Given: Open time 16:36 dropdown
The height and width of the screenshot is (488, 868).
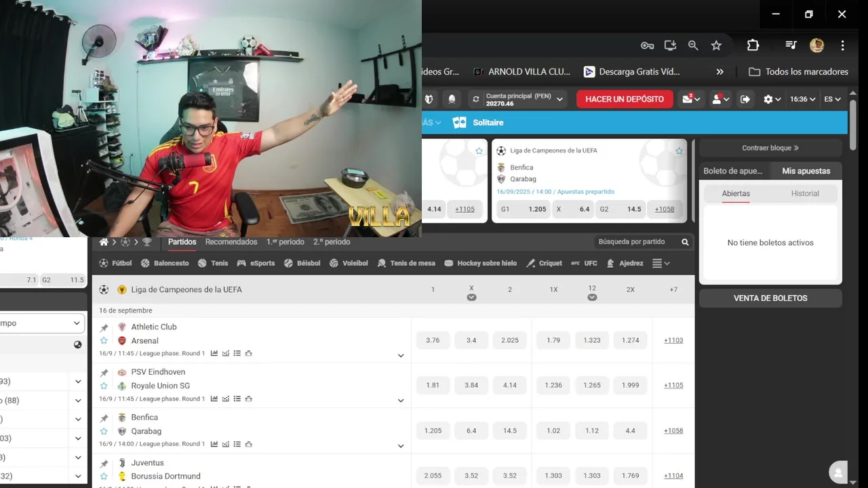Looking at the screenshot, I should pyautogui.click(x=803, y=99).
